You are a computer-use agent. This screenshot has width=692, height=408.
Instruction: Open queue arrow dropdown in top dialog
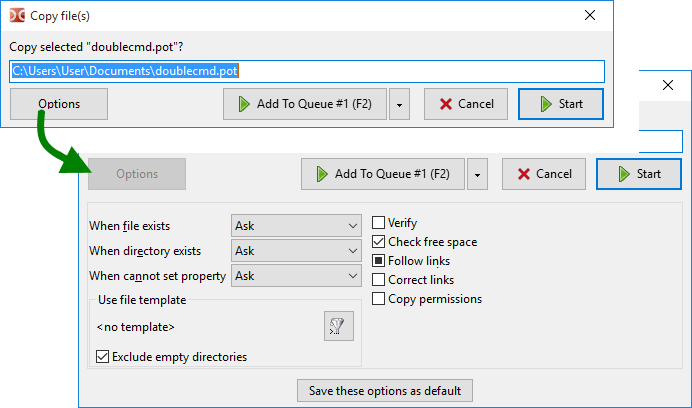400,104
